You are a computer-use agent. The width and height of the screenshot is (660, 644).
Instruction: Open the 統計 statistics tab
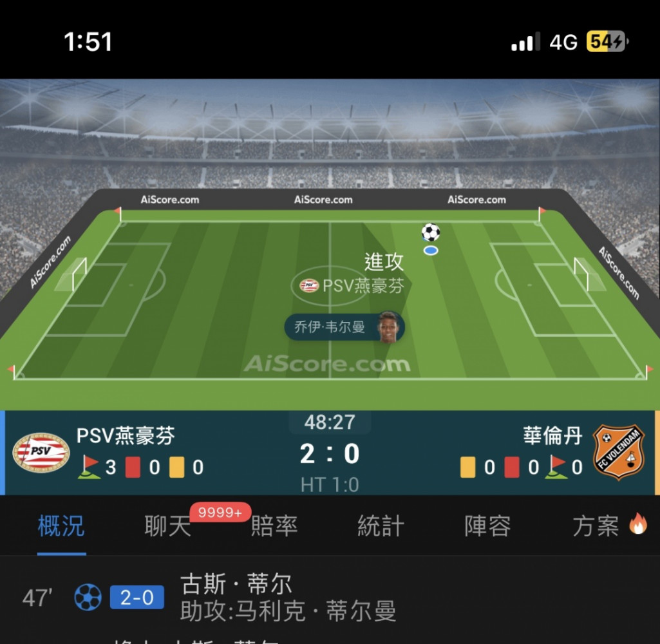point(381,526)
